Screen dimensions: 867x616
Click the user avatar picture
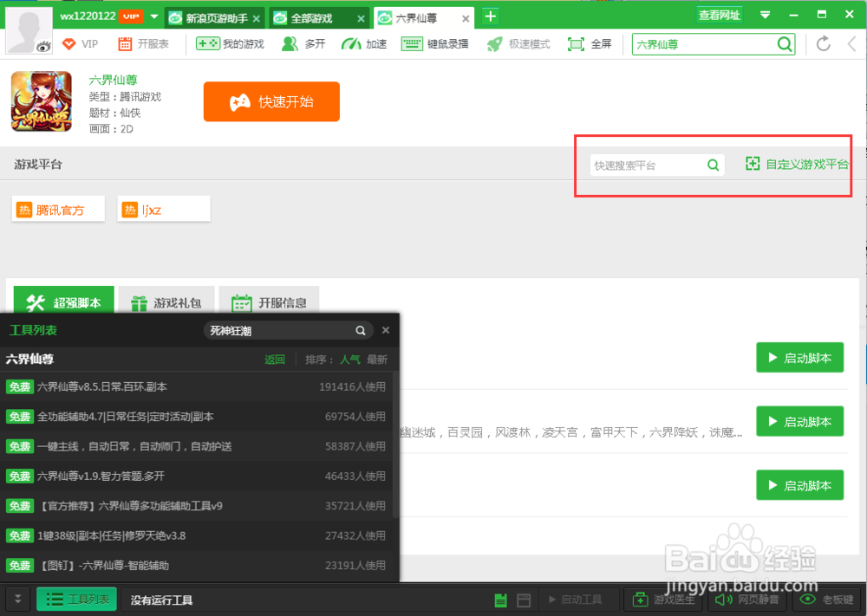pyautogui.click(x=29, y=30)
